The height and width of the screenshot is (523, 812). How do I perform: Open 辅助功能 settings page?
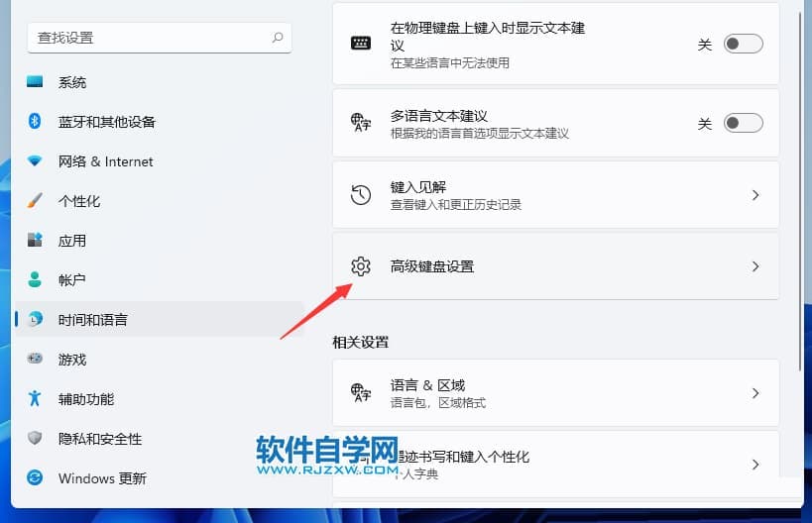86,399
